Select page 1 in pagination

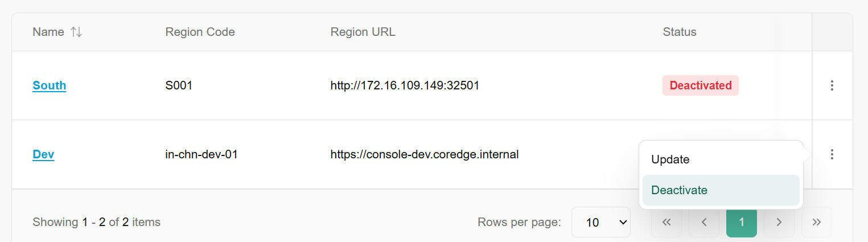click(x=742, y=222)
